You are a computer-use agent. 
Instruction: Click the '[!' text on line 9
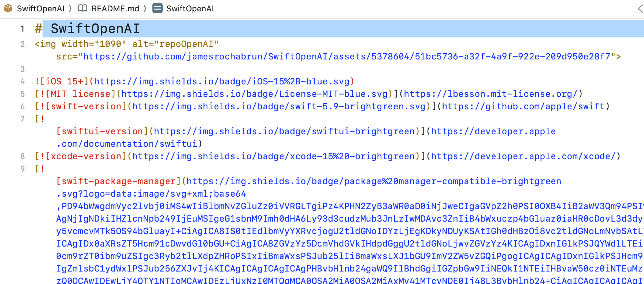[x=40, y=169]
